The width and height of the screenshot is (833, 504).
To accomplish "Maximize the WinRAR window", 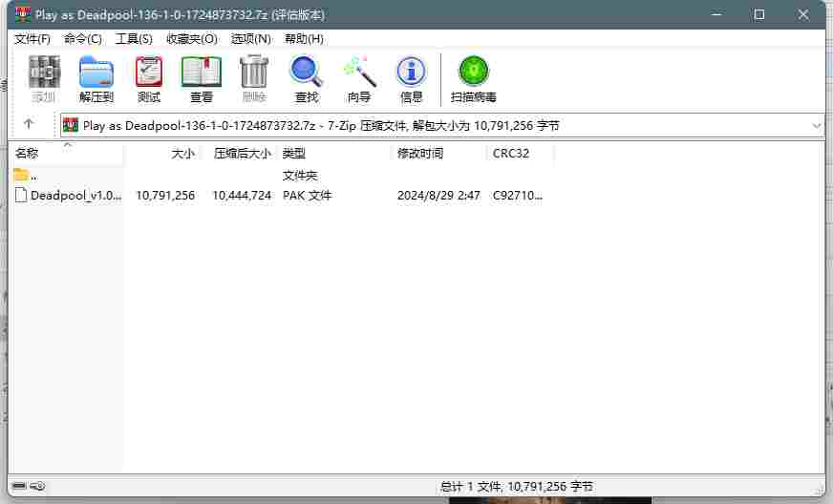I will [x=759, y=14].
